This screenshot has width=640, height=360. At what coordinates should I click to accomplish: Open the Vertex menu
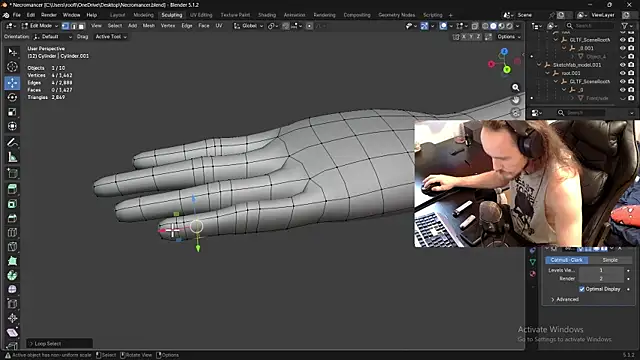168,26
